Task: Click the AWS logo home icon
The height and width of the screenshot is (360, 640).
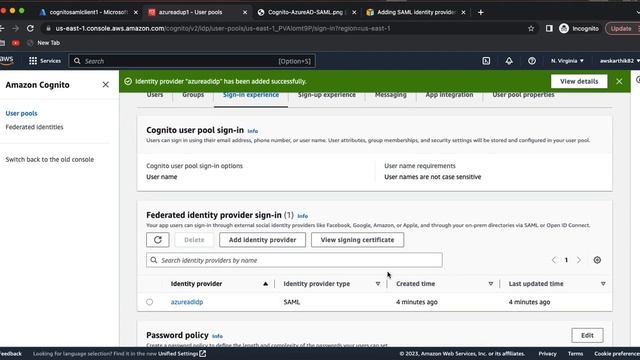Action: tap(7, 60)
